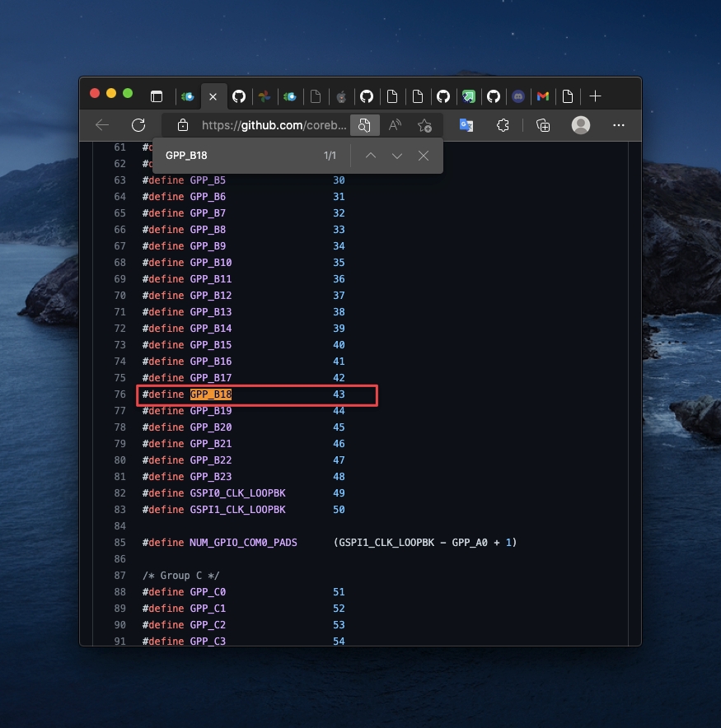Open the user profile avatar
Screen dimensions: 721x728
[581, 125]
